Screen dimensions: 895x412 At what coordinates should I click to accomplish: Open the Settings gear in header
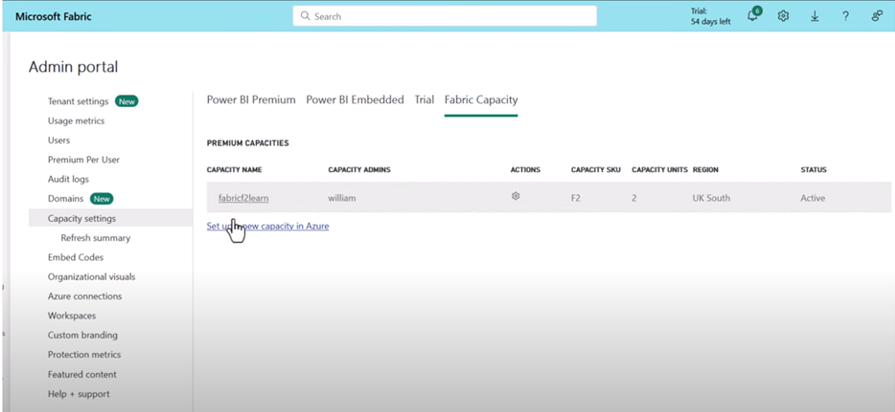(784, 16)
